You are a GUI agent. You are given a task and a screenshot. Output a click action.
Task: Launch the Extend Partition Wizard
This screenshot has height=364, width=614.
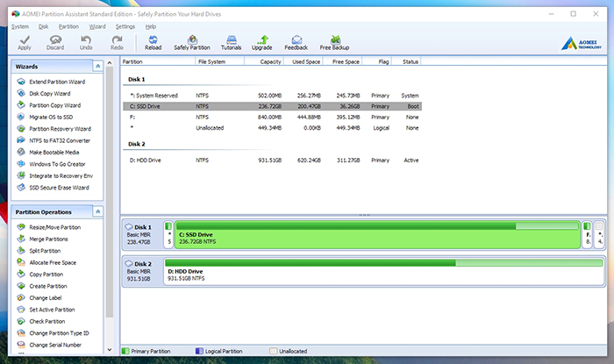point(57,82)
